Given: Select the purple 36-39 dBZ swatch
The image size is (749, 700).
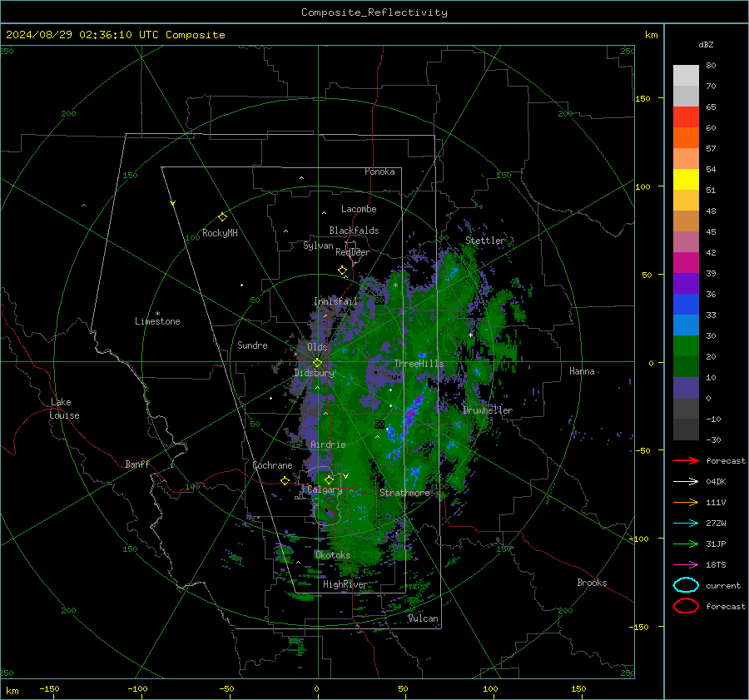Looking at the screenshot, I should pyautogui.click(x=686, y=284).
